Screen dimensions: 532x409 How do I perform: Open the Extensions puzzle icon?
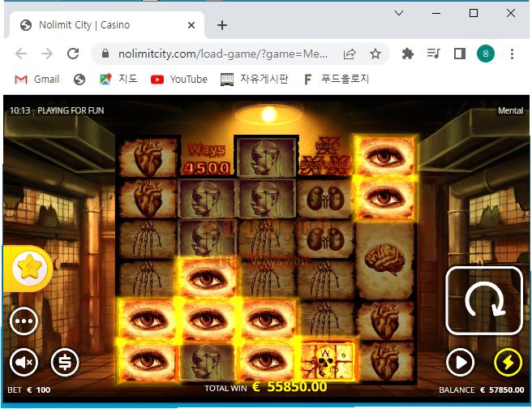click(x=407, y=54)
